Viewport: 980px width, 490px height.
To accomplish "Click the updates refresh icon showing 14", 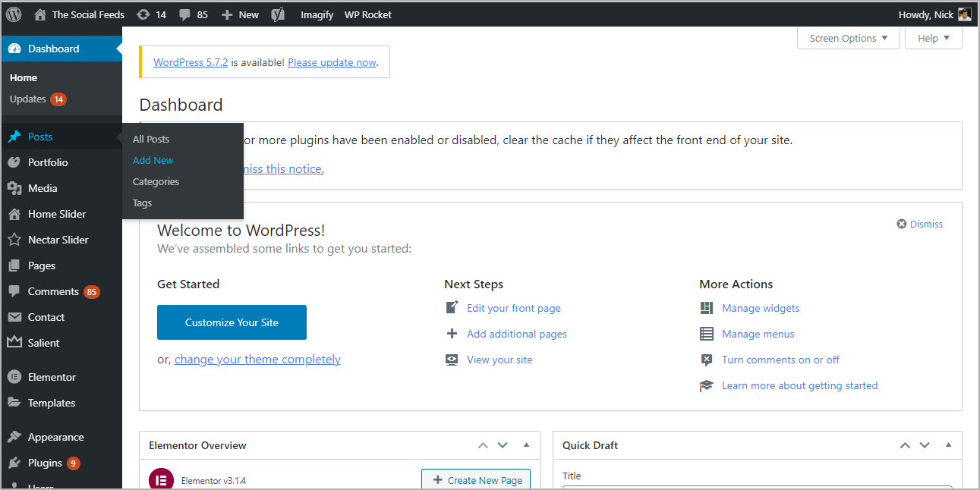I will (x=143, y=14).
